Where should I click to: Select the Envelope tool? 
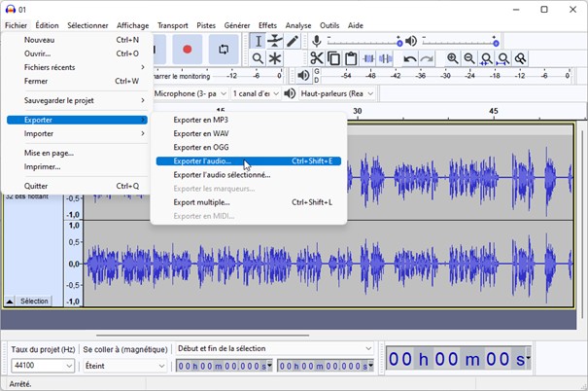click(x=275, y=41)
